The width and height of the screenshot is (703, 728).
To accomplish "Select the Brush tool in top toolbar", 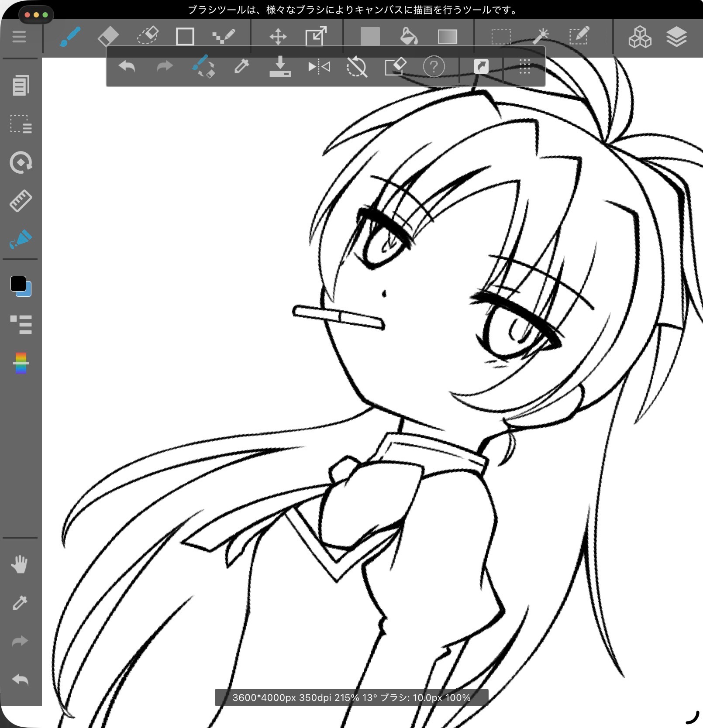I will (x=70, y=37).
